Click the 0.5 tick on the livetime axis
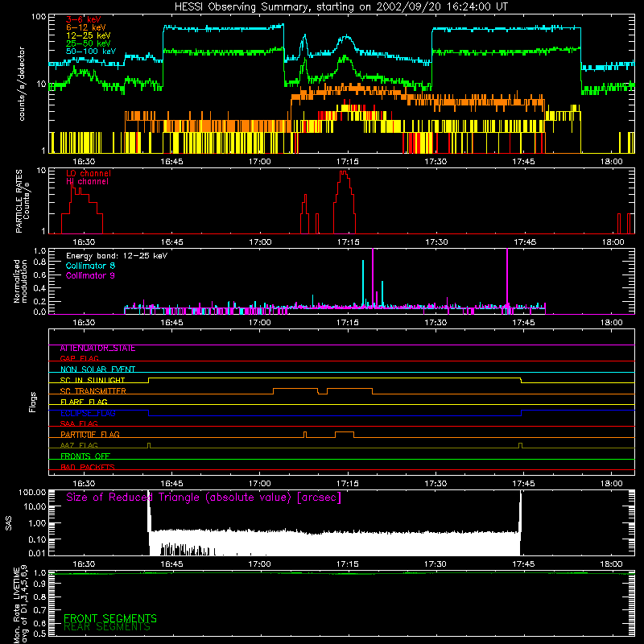The height and width of the screenshot is (644, 644). pyautogui.click(x=39, y=634)
